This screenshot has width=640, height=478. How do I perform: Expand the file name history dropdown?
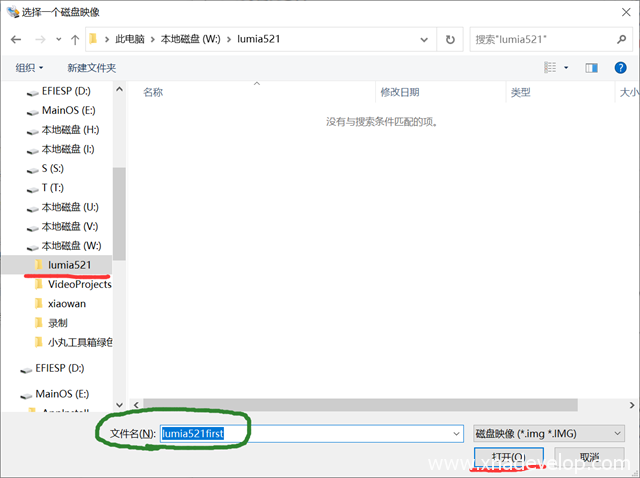[x=457, y=434]
